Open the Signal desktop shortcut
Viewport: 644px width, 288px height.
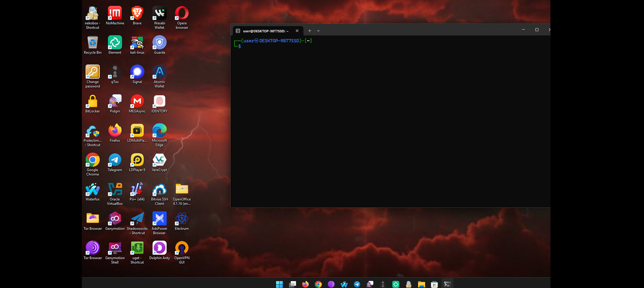click(137, 75)
